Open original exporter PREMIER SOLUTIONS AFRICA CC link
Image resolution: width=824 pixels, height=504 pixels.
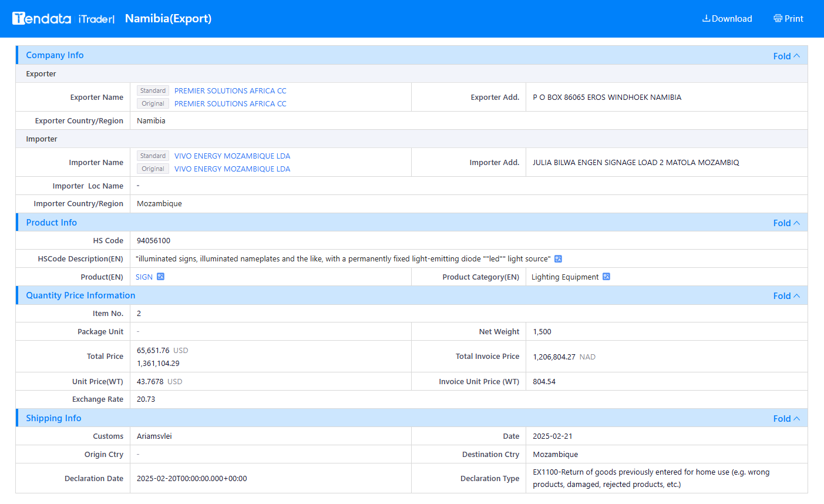click(x=230, y=103)
